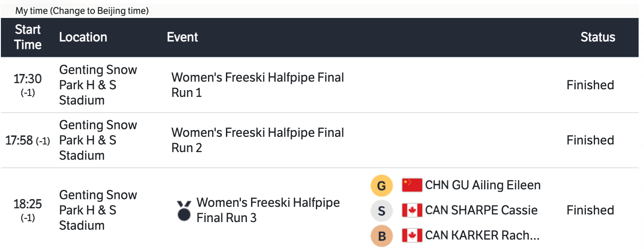Click the 18:25 start time cell
644x249 pixels.
[x=27, y=205]
